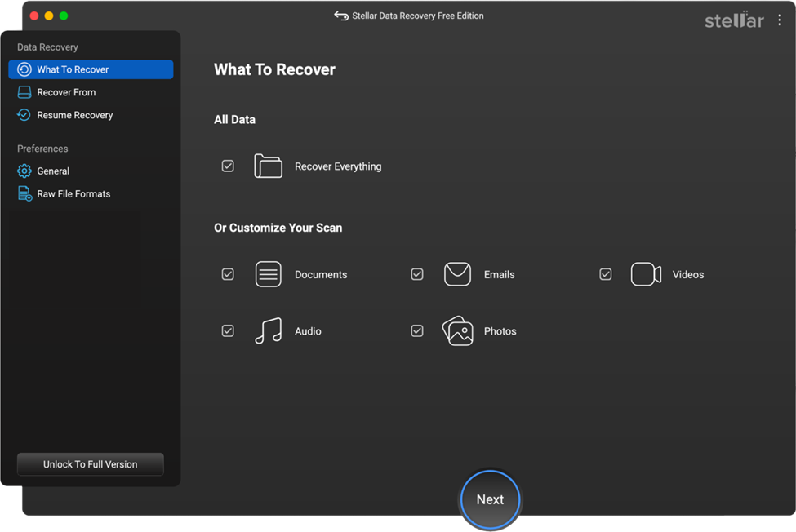This screenshot has width=796, height=532.
Task: Uncheck the Recover Everything checkbox
Action: [228, 166]
